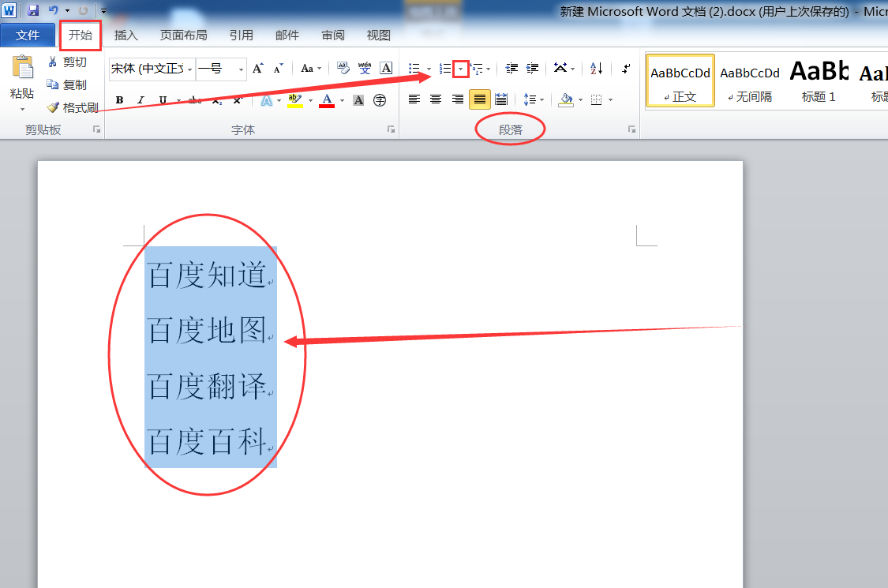Switch to the 插入 (Insert) tab
888x588 pixels.
[x=126, y=35]
